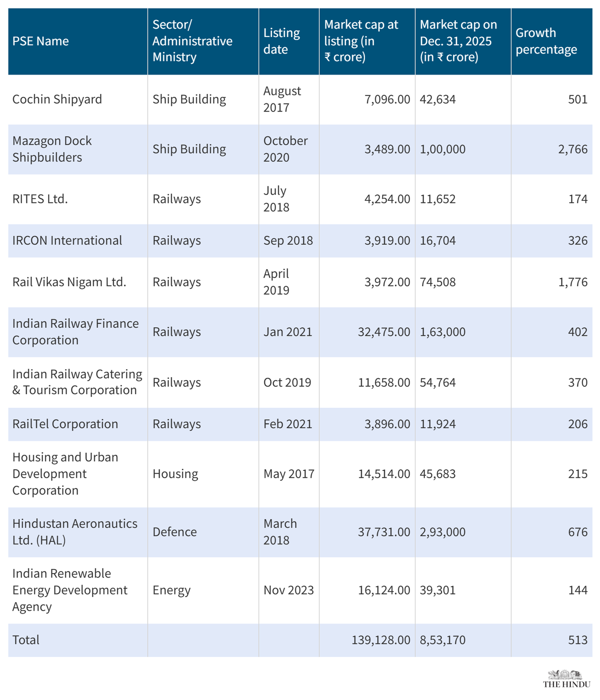Click Indian Railway Finance Corporation name

pos(75,332)
